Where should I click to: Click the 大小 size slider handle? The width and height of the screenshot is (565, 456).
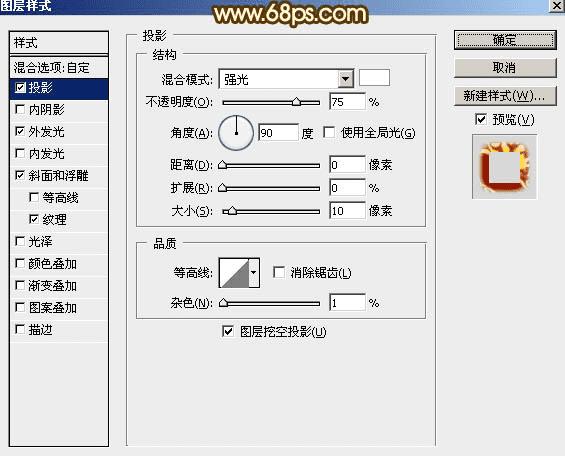point(232,210)
